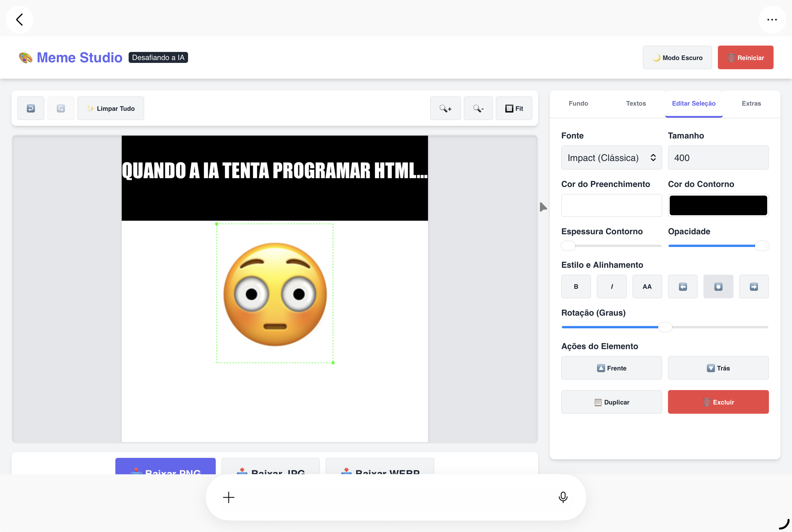The width and height of the screenshot is (792, 532).
Task: Zoom in on the canvas
Action: pyautogui.click(x=445, y=108)
